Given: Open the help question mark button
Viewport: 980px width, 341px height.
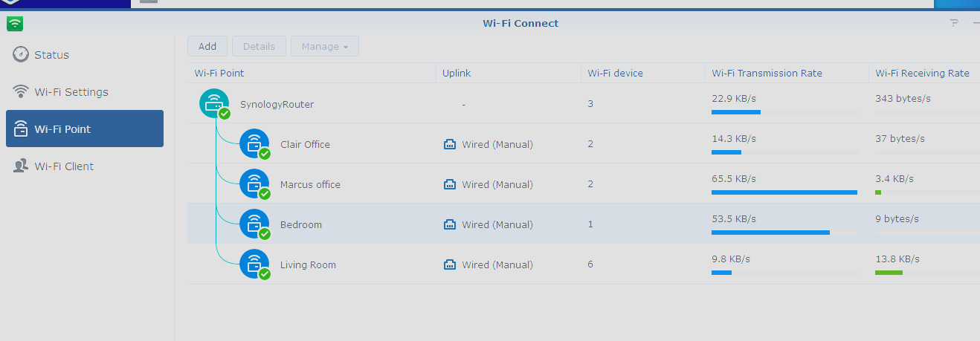Looking at the screenshot, I should point(954,23).
